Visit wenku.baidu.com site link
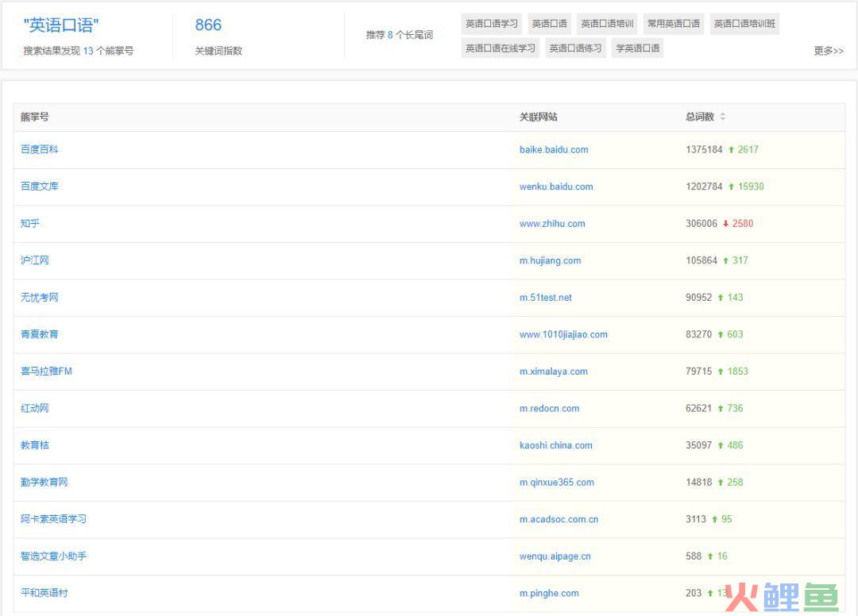The image size is (858, 616). pos(556,187)
